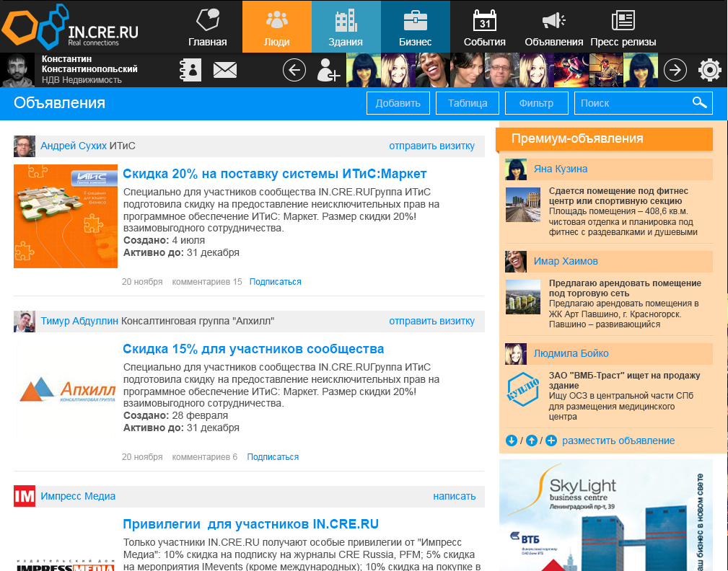728x571 pixels.
Task: Open Константин Константинопольский's profile photo
Action: tap(17, 70)
